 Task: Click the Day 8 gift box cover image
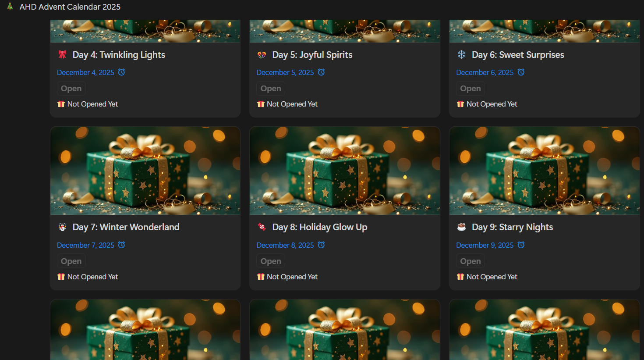tap(344, 171)
